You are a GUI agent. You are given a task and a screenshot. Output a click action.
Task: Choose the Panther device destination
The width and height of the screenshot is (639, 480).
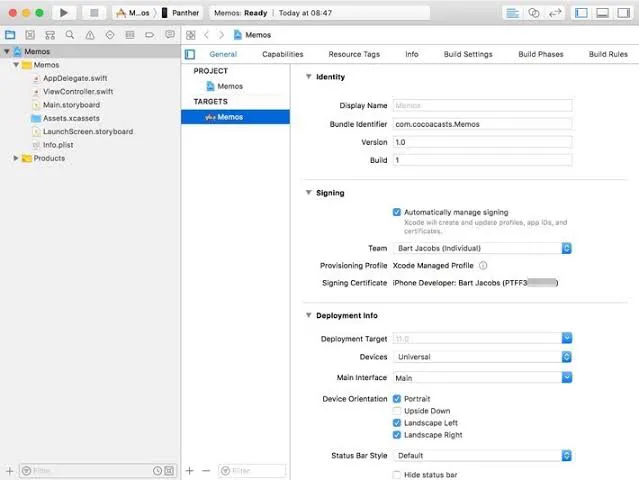pyautogui.click(x=181, y=13)
